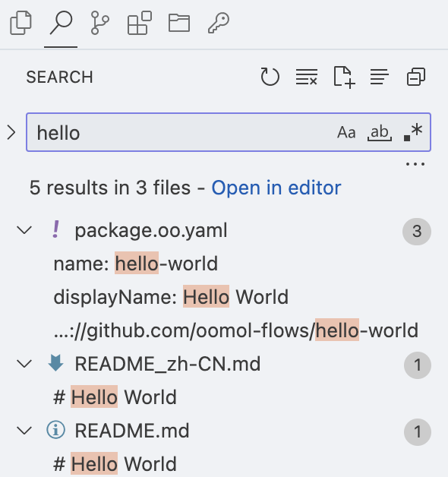448x477 pixels.
Task: Open the folder icon in activity bar
Action: tap(179, 23)
